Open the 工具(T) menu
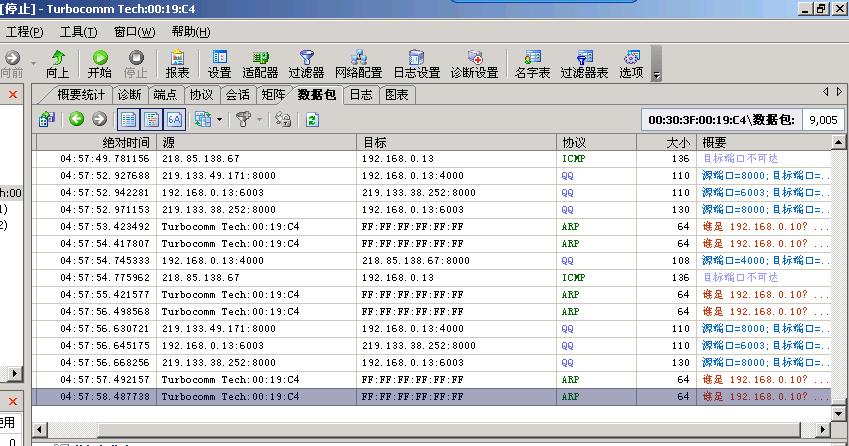The height and width of the screenshot is (446, 849). click(79, 32)
